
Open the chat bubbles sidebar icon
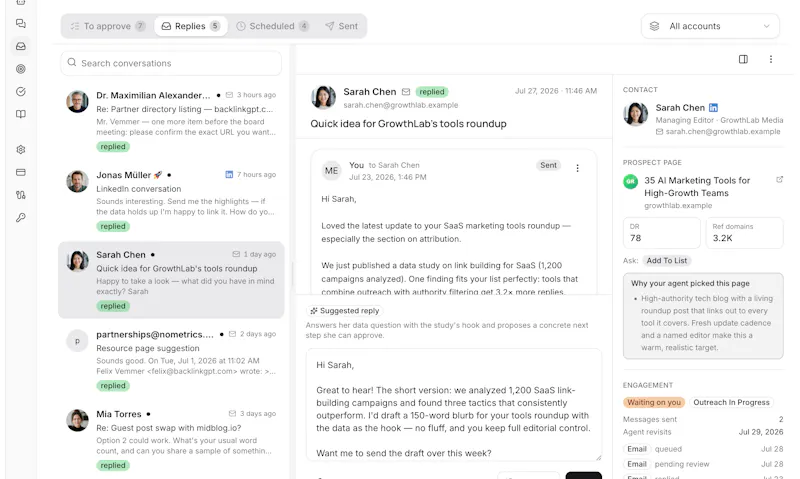click(21, 23)
